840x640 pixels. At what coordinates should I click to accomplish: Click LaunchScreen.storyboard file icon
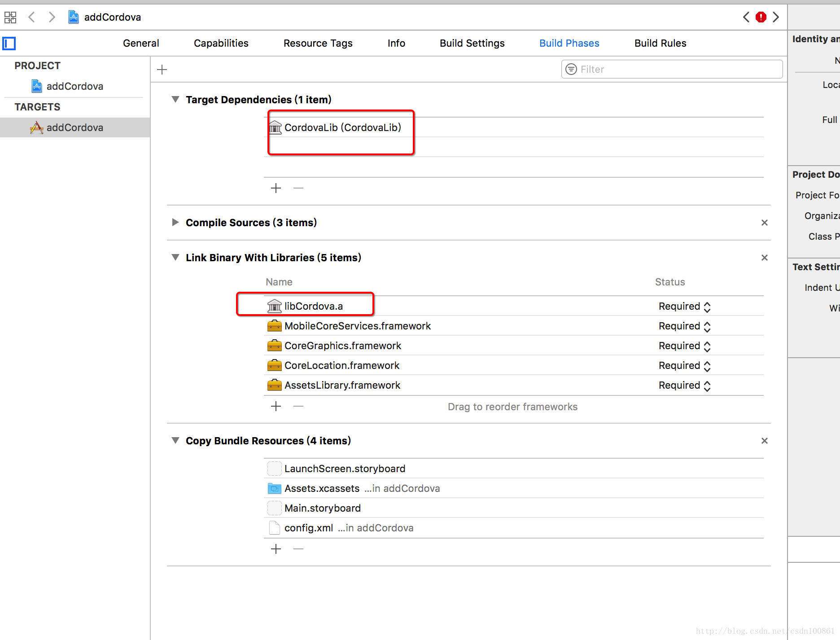coord(275,469)
